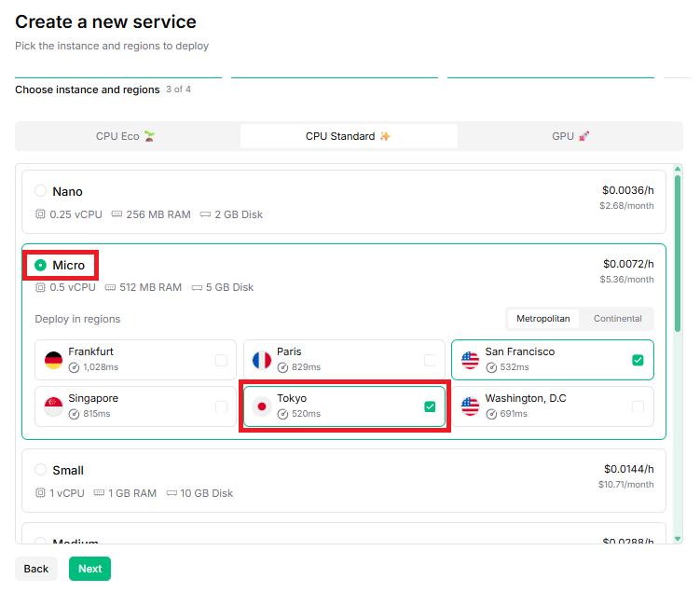Click the German flag icon for Frankfurt
Screen dimensions: 700x592
click(x=53, y=360)
